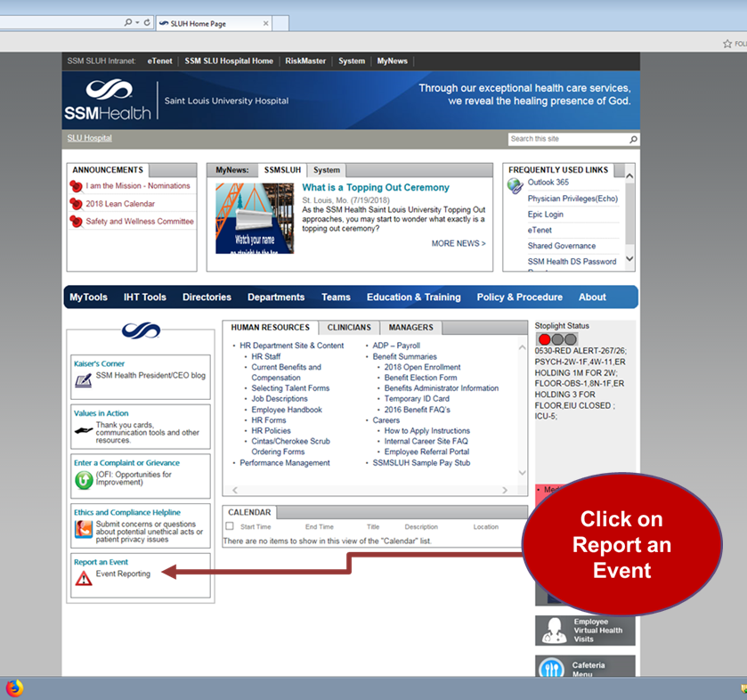This screenshot has width=747, height=700.
Task: Switch to the System news tab
Action: coord(327,170)
